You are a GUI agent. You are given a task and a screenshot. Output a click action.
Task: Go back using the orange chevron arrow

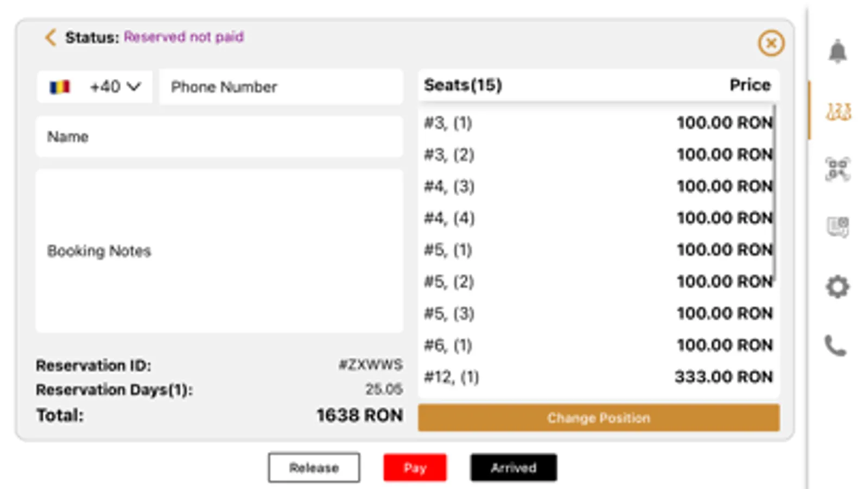[x=50, y=37]
